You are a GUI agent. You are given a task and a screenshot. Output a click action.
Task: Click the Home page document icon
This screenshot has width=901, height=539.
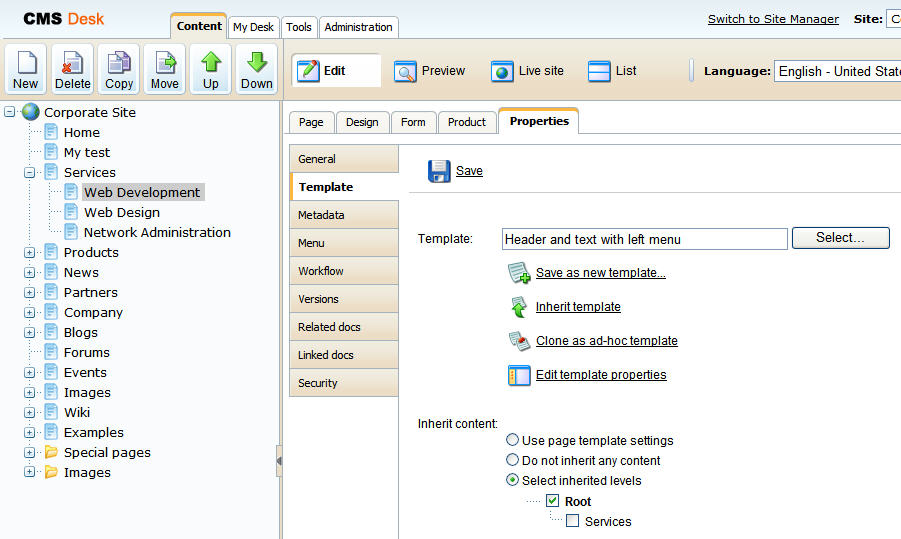coord(51,132)
